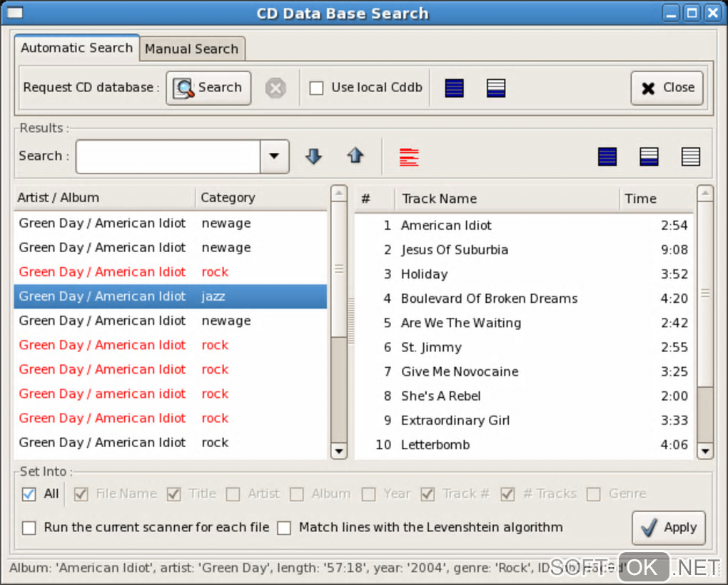
Task: Select track Extraordinary Girl
Action: click(524, 421)
